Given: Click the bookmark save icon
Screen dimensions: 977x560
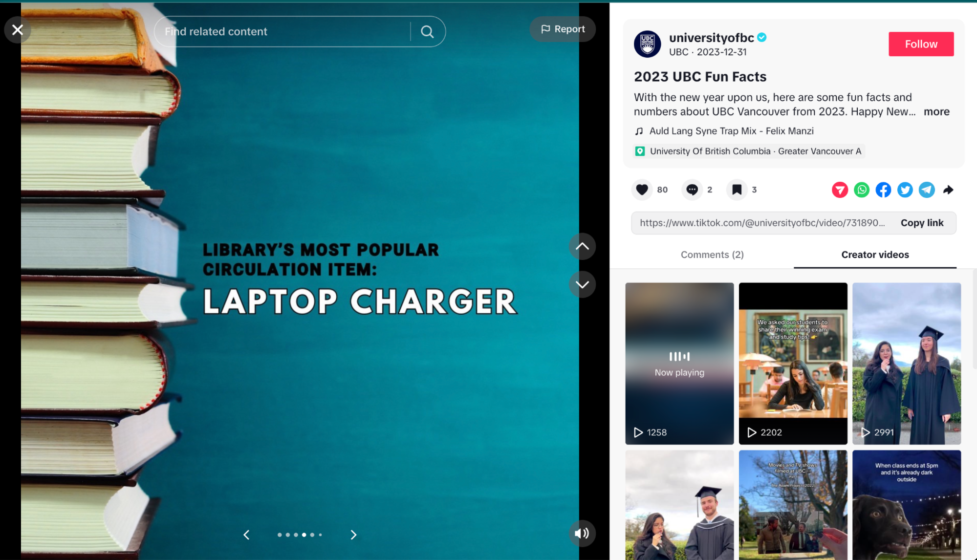Looking at the screenshot, I should 736,190.
